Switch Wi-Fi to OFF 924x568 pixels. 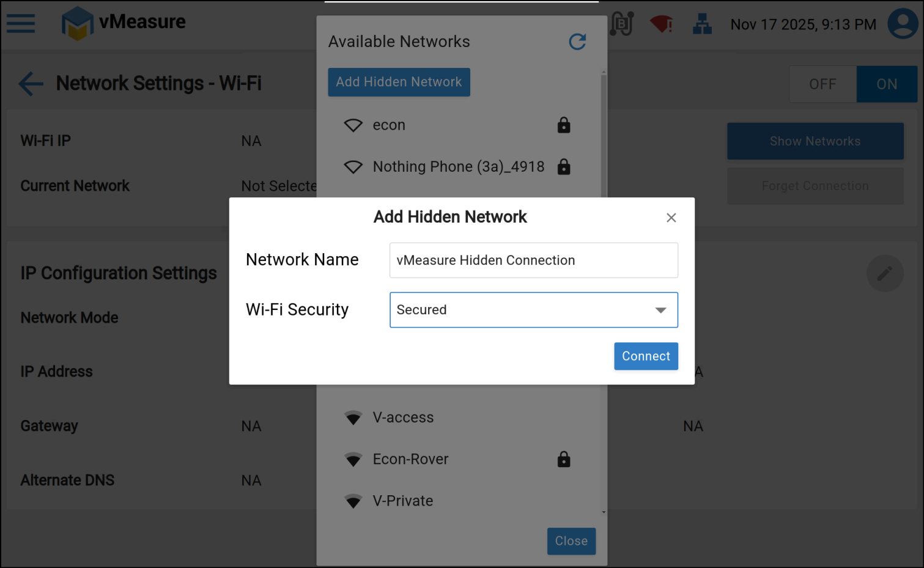tap(822, 84)
